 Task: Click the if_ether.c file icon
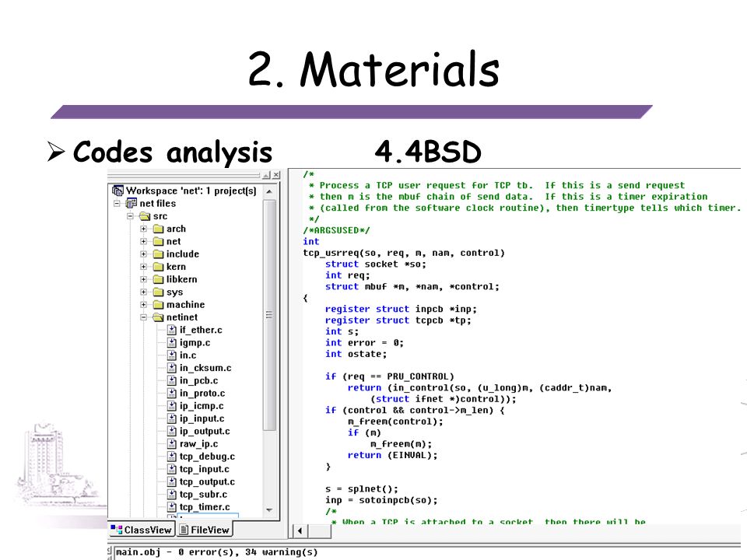coord(172,330)
